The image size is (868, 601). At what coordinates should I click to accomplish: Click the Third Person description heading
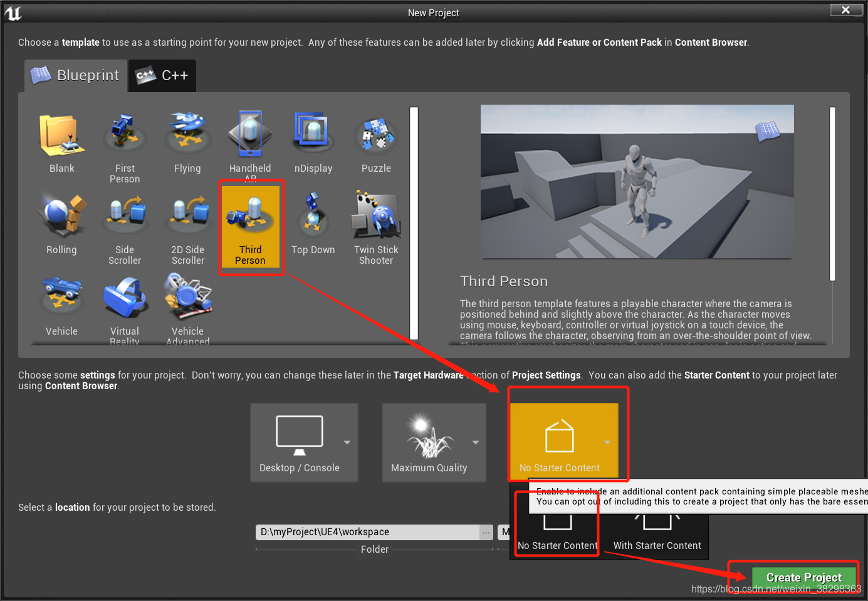(x=504, y=281)
